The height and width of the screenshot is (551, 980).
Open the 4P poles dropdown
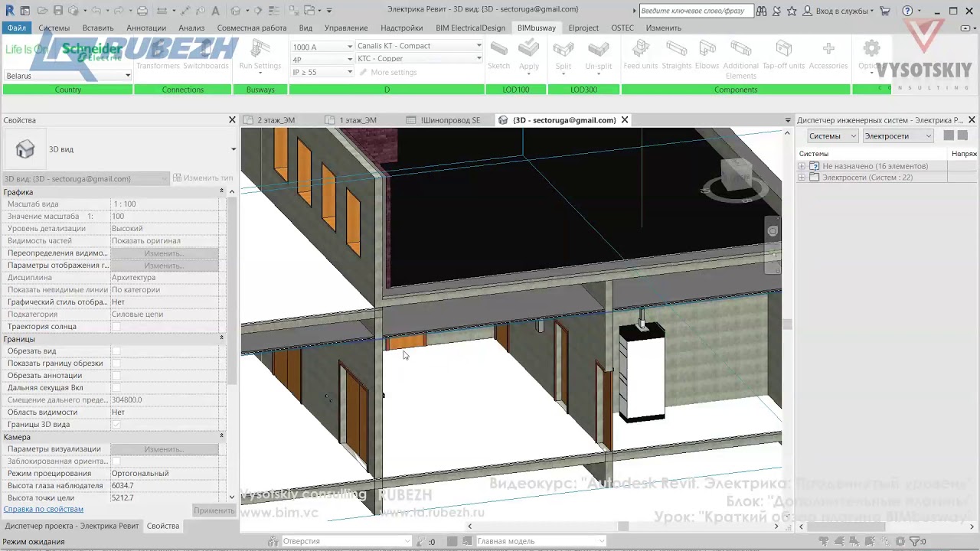click(322, 59)
